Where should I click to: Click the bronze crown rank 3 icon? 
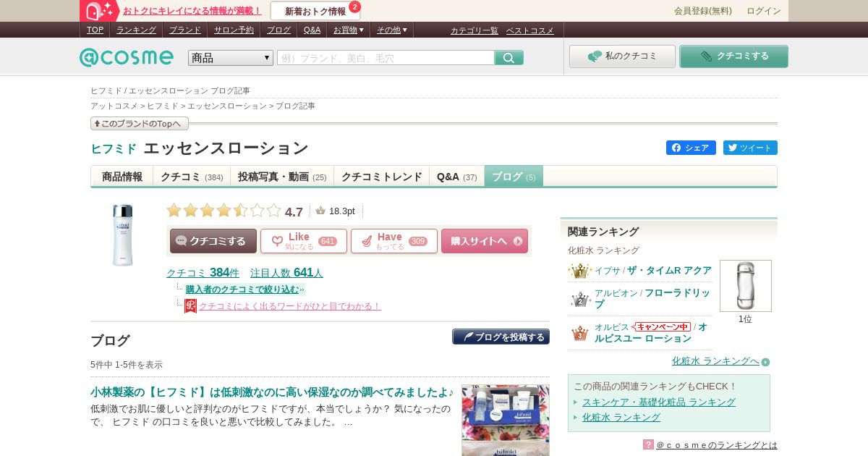580,333
